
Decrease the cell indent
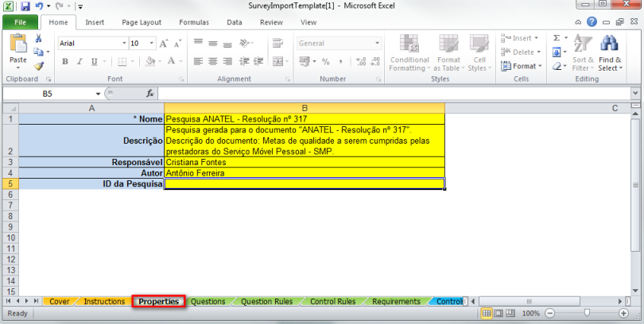tap(244, 61)
